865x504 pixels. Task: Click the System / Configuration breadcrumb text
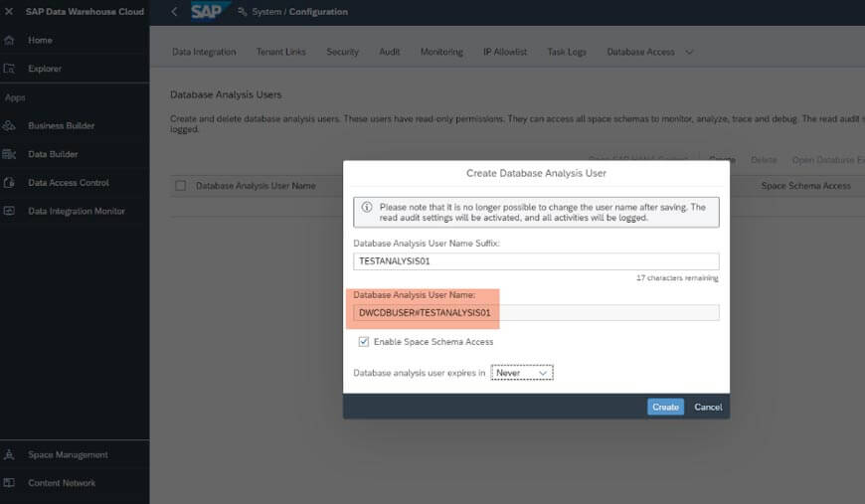click(299, 12)
